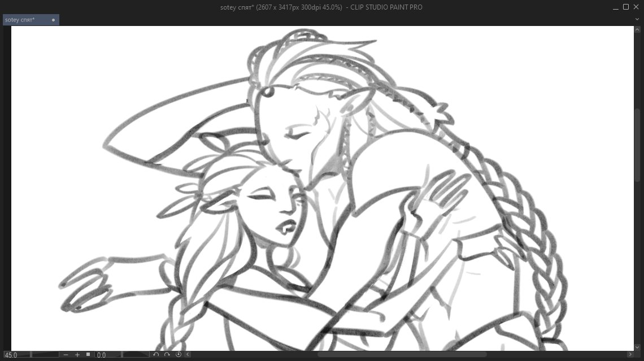This screenshot has height=361, width=644.
Task: Click the horizontal scrollbar right arrow
Action: click(630, 355)
